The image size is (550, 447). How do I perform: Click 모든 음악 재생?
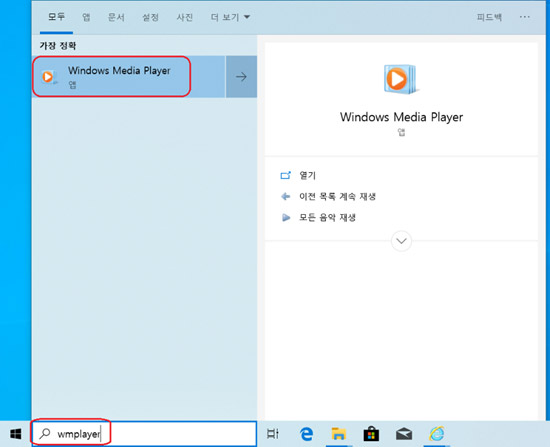click(x=327, y=217)
